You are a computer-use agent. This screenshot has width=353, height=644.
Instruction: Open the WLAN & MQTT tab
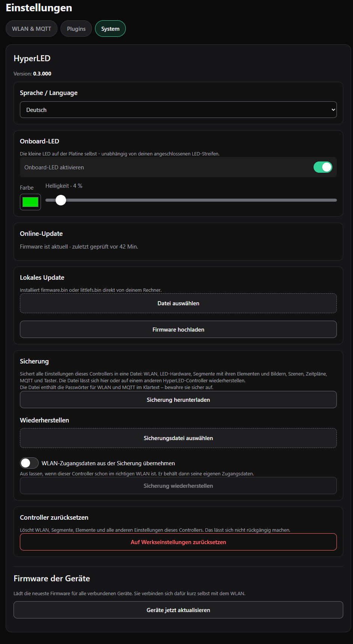(32, 29)
